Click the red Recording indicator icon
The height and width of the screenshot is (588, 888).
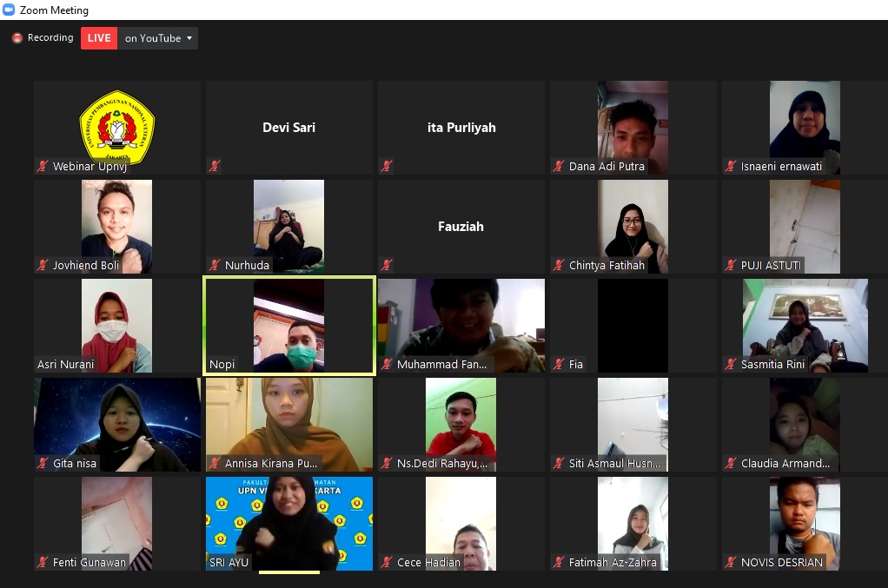(17, 38)
